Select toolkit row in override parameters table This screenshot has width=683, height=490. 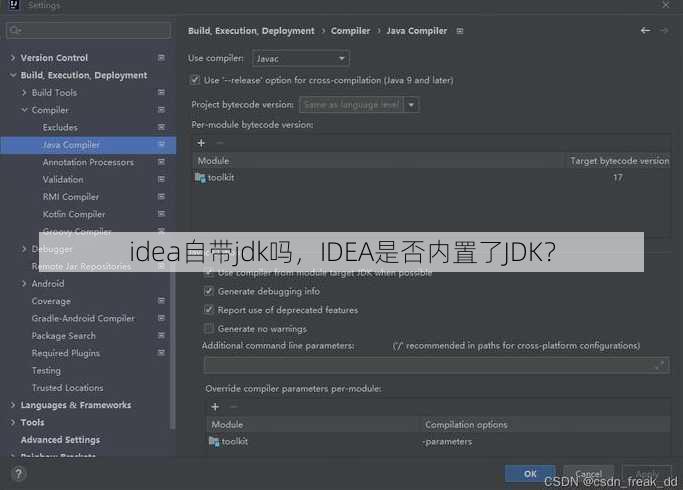(438, 442)
